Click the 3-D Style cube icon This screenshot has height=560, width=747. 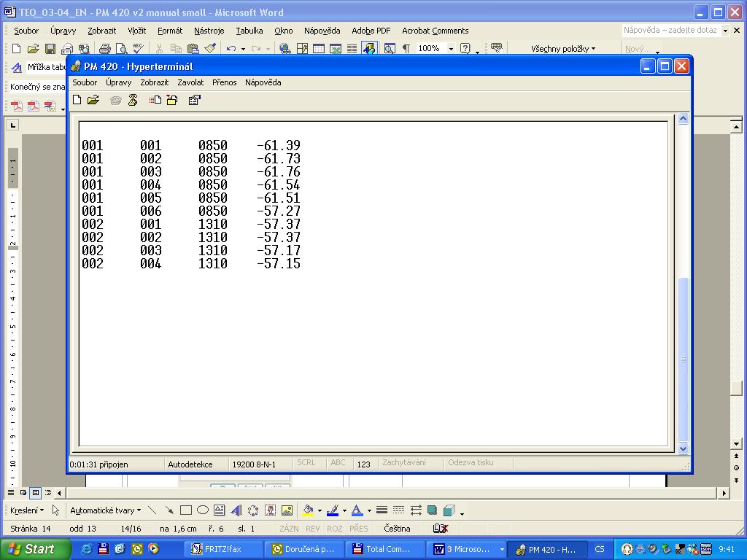point(449,510)
